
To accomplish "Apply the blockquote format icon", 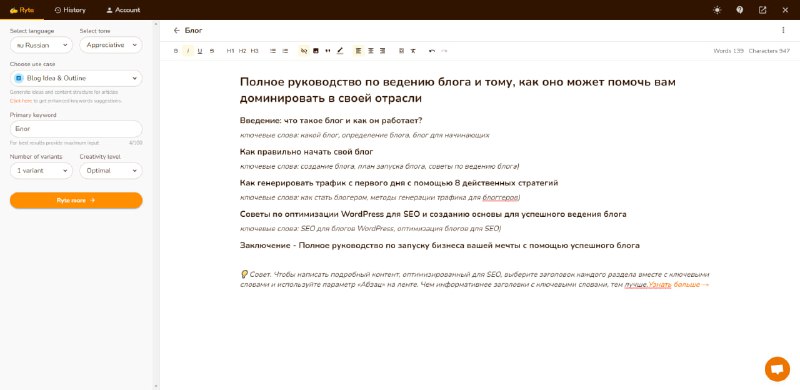I will point(328,51).
